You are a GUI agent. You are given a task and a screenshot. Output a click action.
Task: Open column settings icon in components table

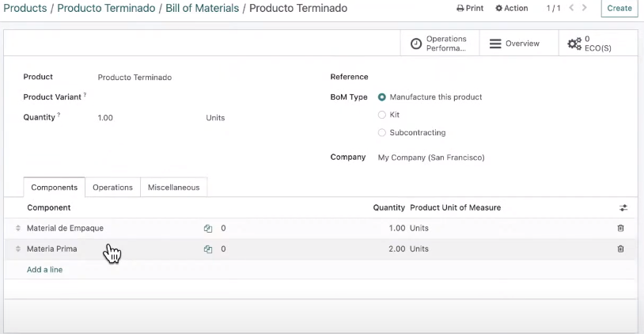(623, 208)
